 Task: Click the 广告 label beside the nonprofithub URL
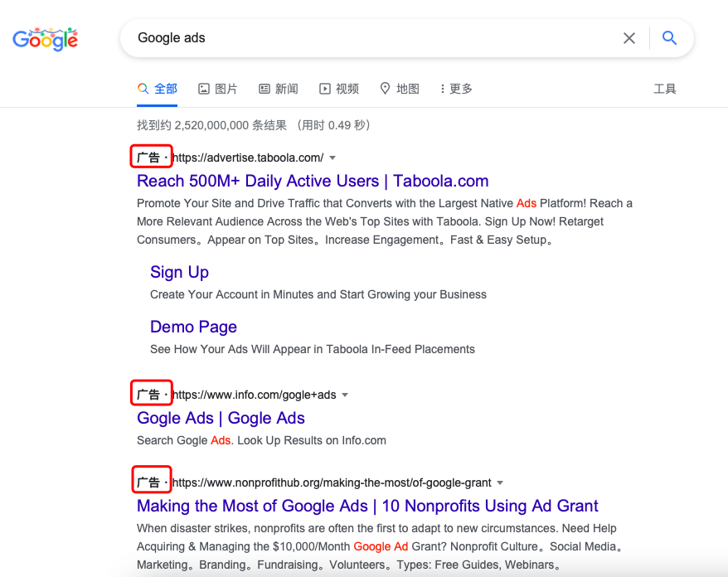coord(148,482)
